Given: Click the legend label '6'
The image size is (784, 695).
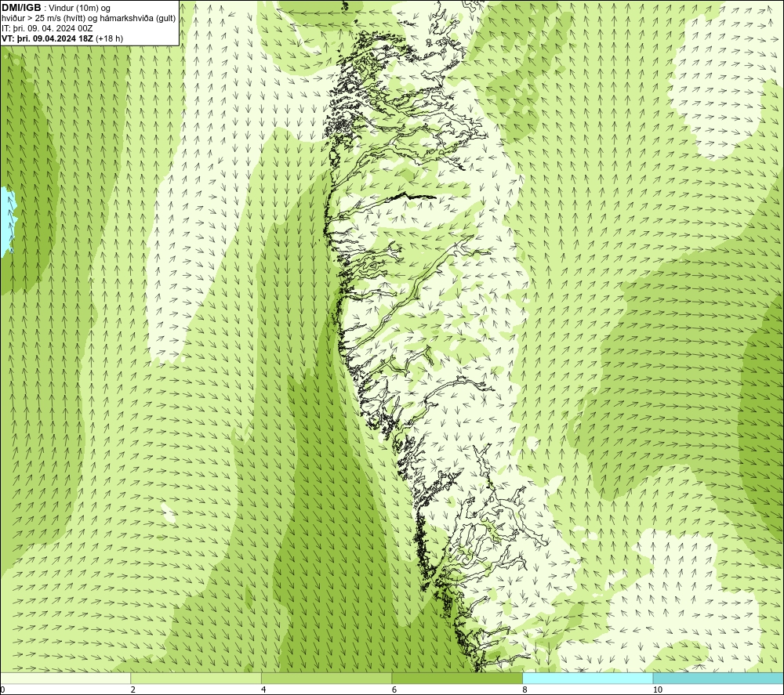Looking at the screenshot, I should (394, 690).
